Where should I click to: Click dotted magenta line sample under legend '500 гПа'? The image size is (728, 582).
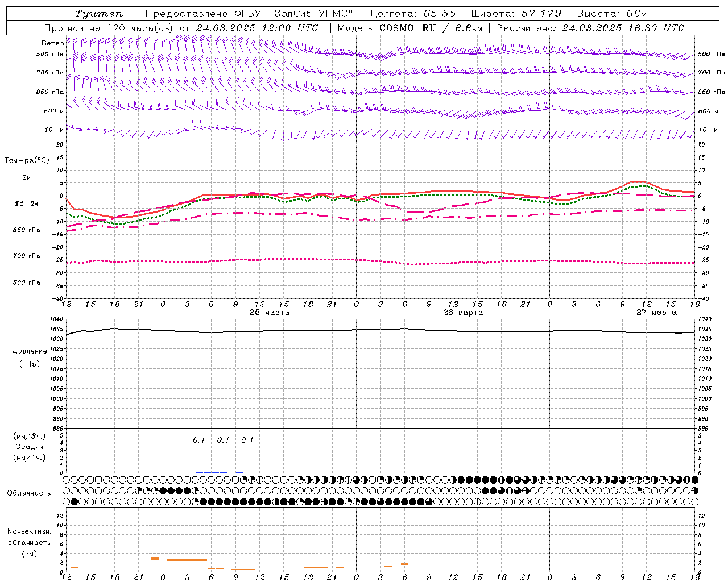coord(26,289)
